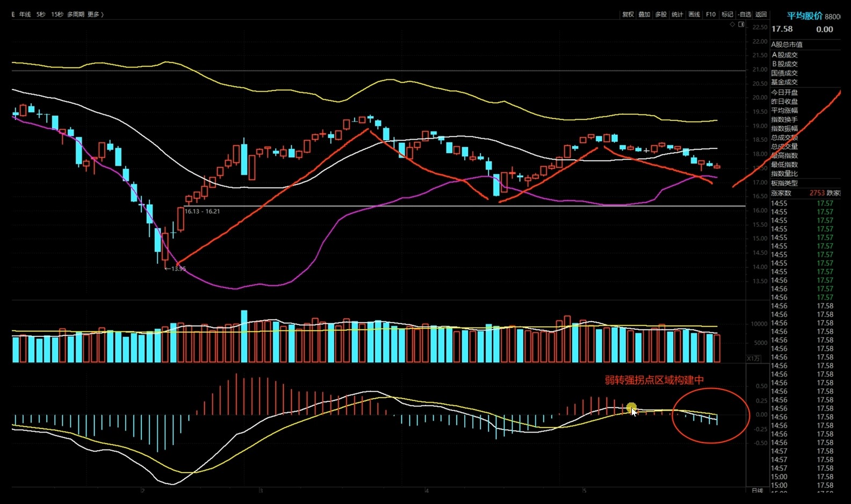
Task: Click the 叠加 overlay button
Action: coord(644,15)
